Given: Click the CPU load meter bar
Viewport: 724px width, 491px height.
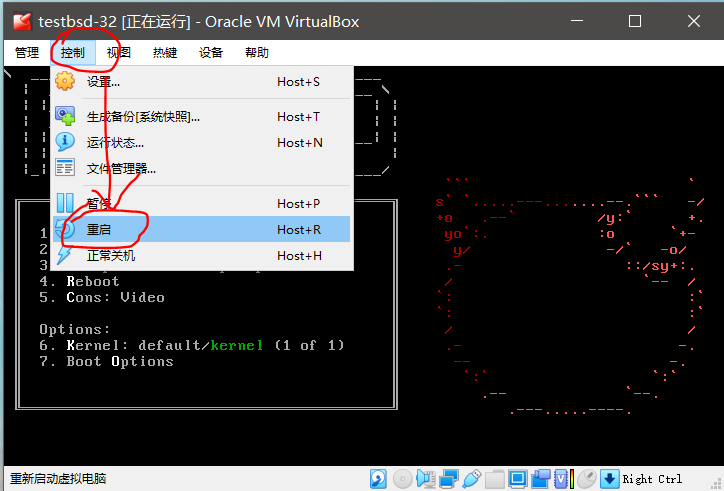Looking at the screenshot, I should point(572,479).
